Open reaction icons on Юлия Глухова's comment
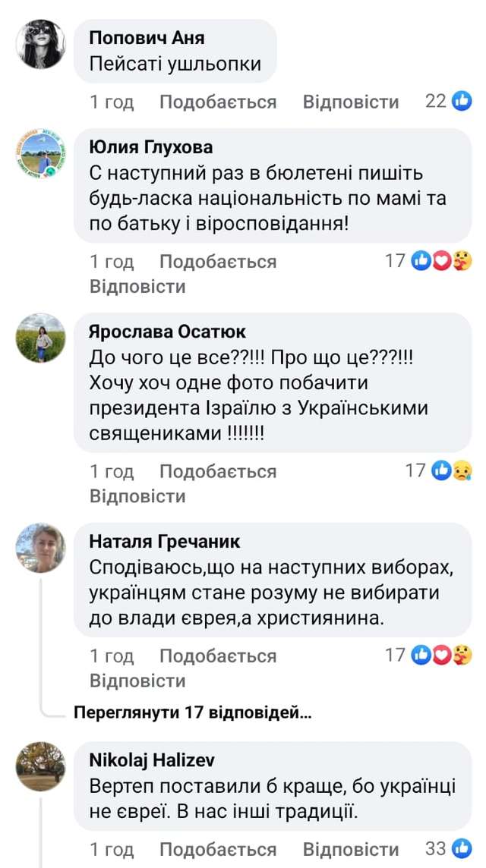 (x=441, y=261)
